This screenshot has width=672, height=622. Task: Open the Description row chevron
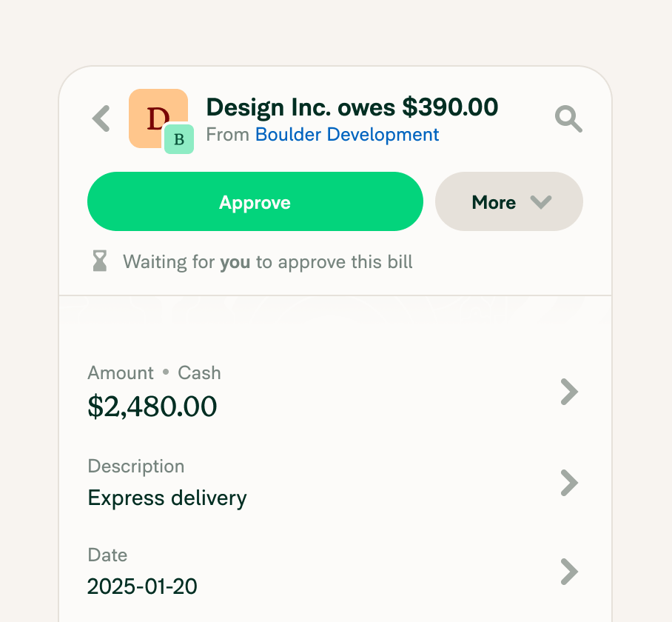569,483
